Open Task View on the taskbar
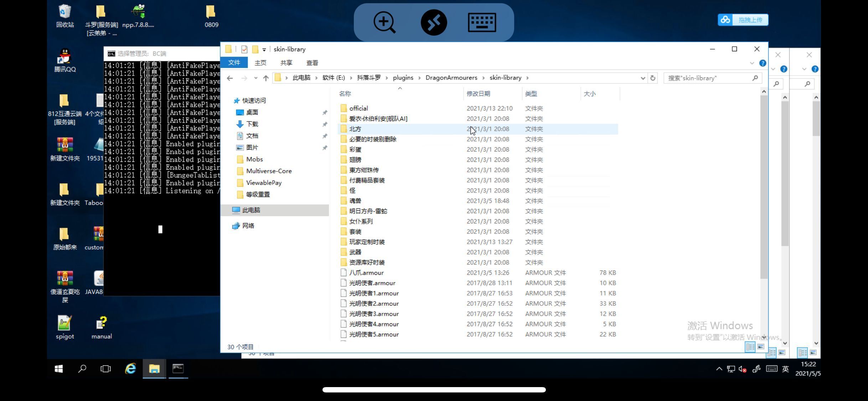 [105, 369]
